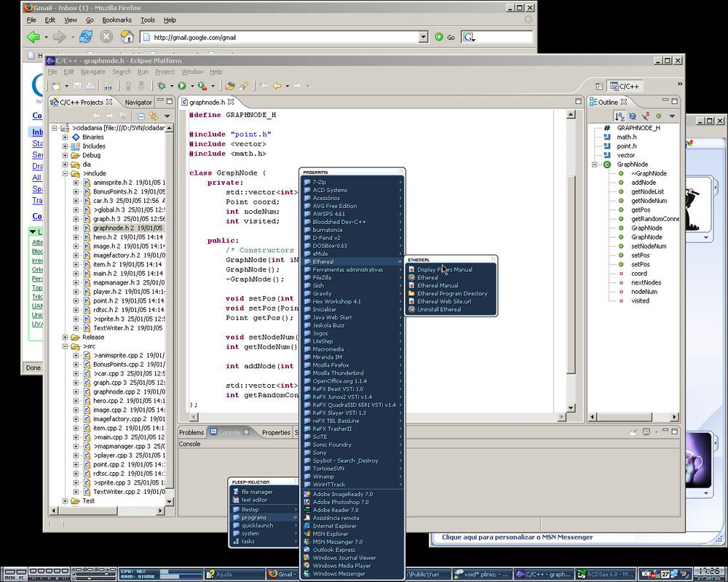Toggle Hide Fields filter in Outline
This screenshot has width=728, height=582.
[633, 116]
